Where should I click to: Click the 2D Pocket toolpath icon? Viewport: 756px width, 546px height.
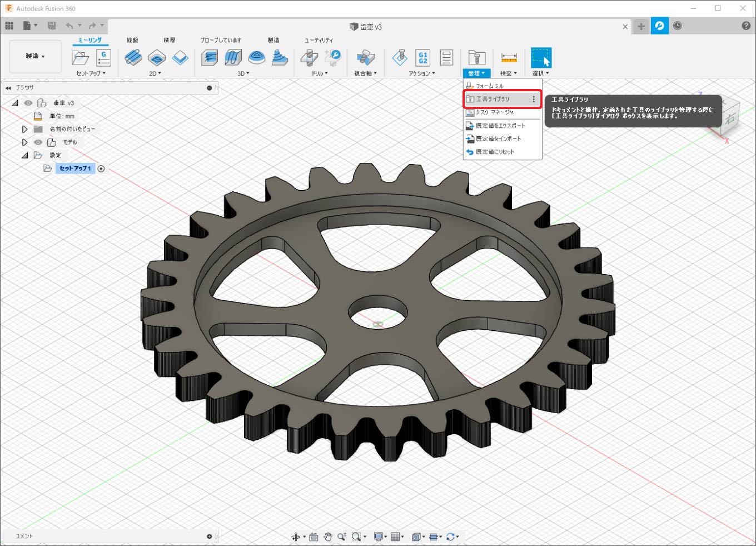(157, 57)
